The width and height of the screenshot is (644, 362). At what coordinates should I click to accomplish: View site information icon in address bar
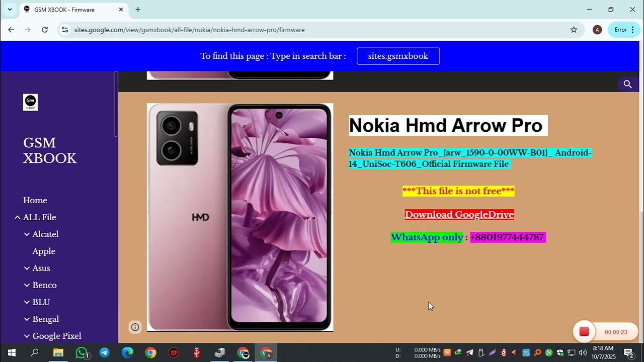pyautogui.click(x=65, y=30)
